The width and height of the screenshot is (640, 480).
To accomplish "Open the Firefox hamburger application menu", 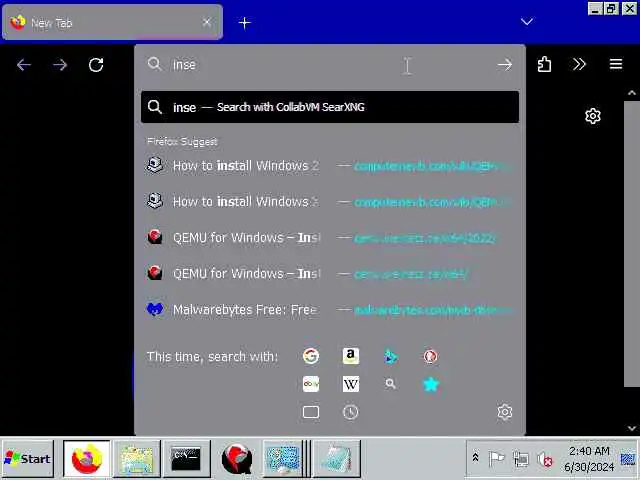I will point(616,64).
